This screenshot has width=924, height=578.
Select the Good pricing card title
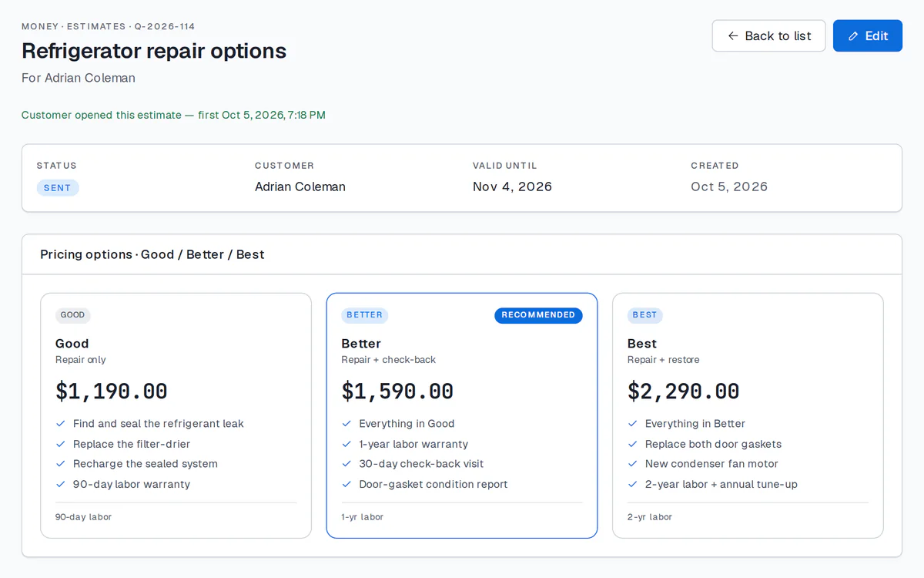coord(72,344)
